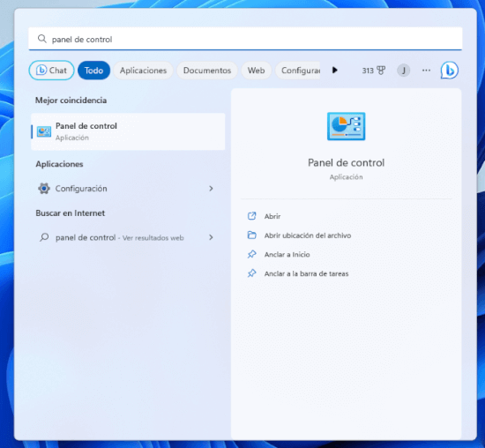Click the pin icon beside barra de tareas

[252, 273]
